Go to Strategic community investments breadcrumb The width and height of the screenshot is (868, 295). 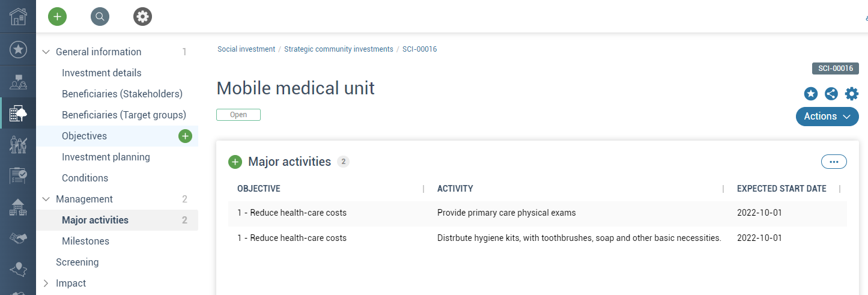pyautogui.click(x=339, y=49)
